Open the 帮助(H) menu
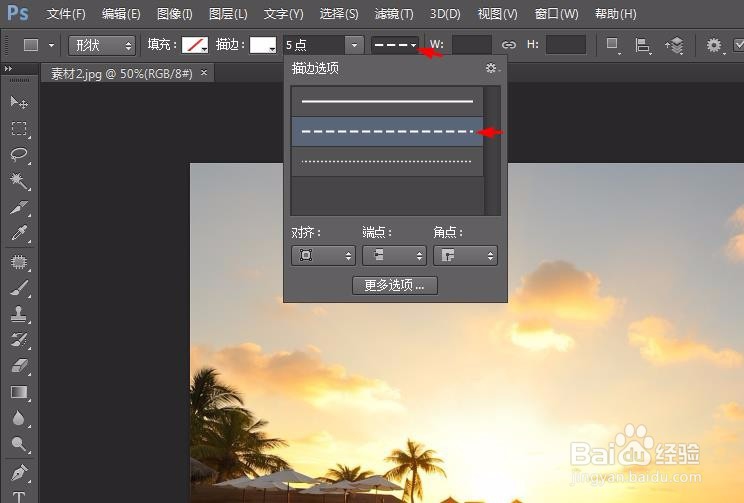Viewport: 744px width, 503px height. click(615, 14)
